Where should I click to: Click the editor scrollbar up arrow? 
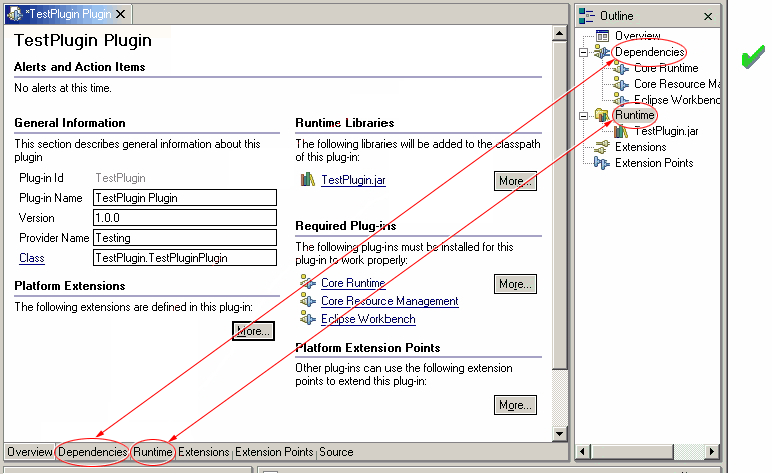[559, 33]
